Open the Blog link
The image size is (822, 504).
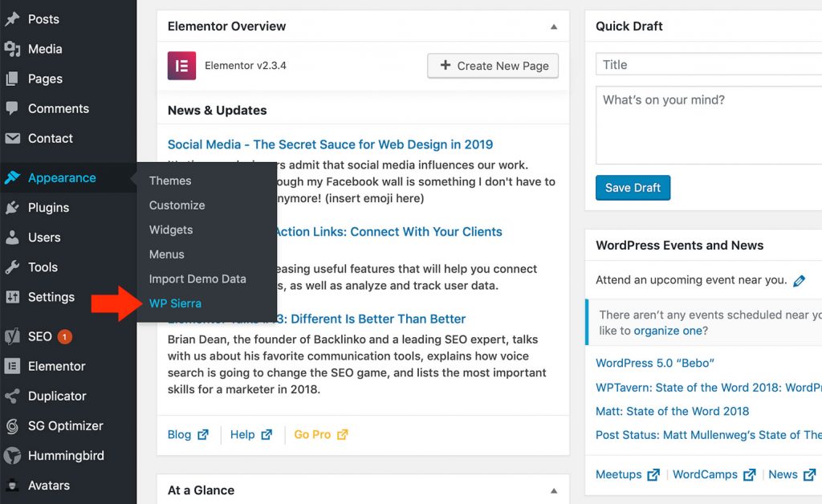pyautogui.click(x=179, y=435)
